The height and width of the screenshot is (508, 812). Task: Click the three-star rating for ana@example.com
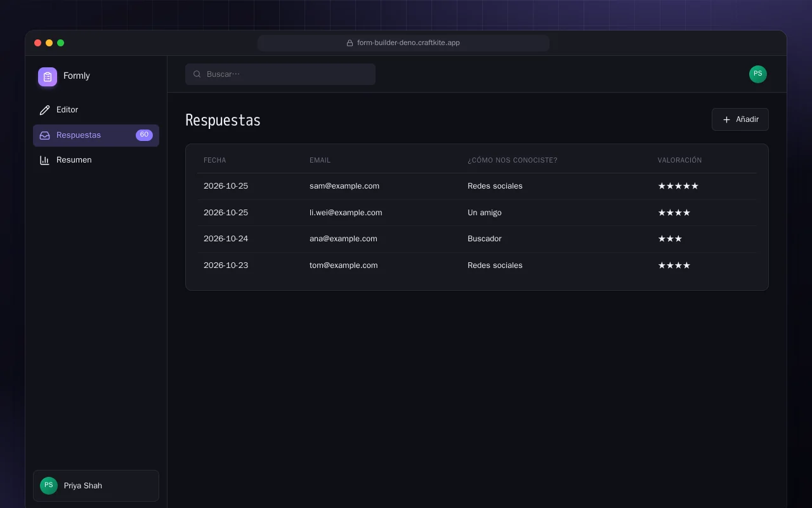coord(670,239)
